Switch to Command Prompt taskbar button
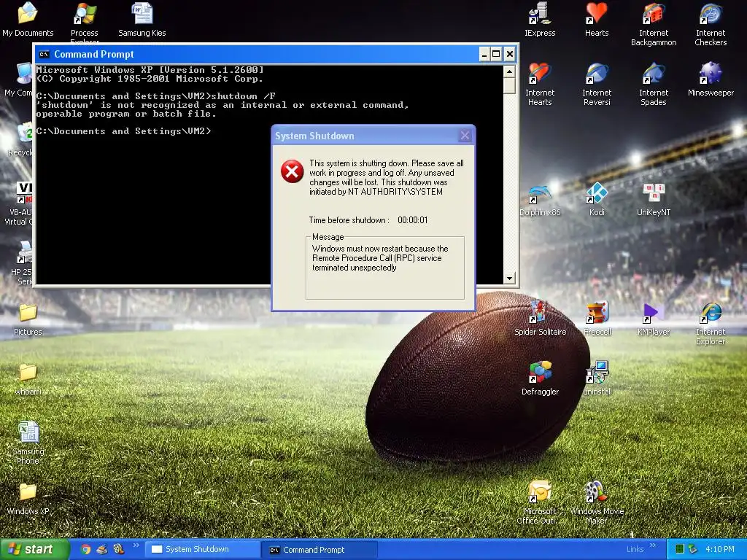 (x=320, y=550)
